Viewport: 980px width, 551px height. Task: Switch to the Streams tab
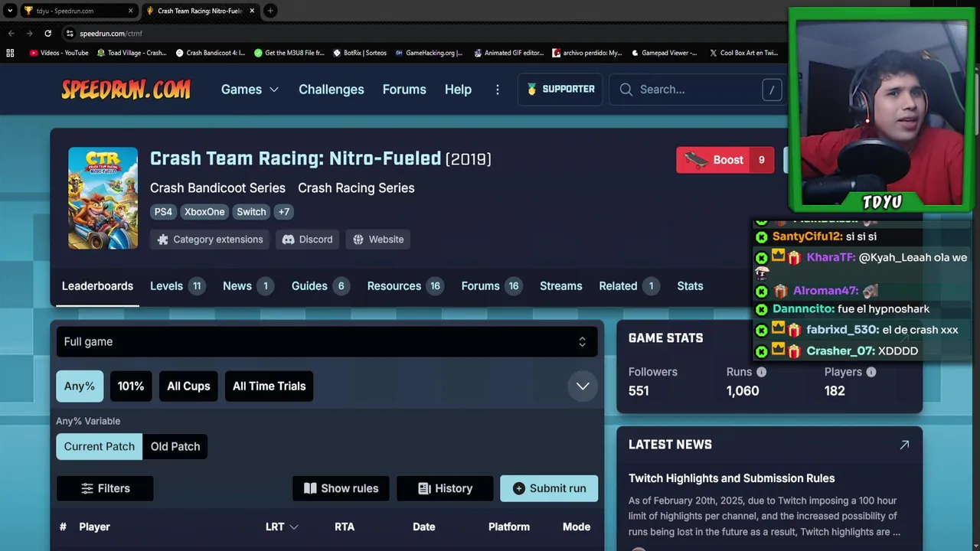coord(561,286)
